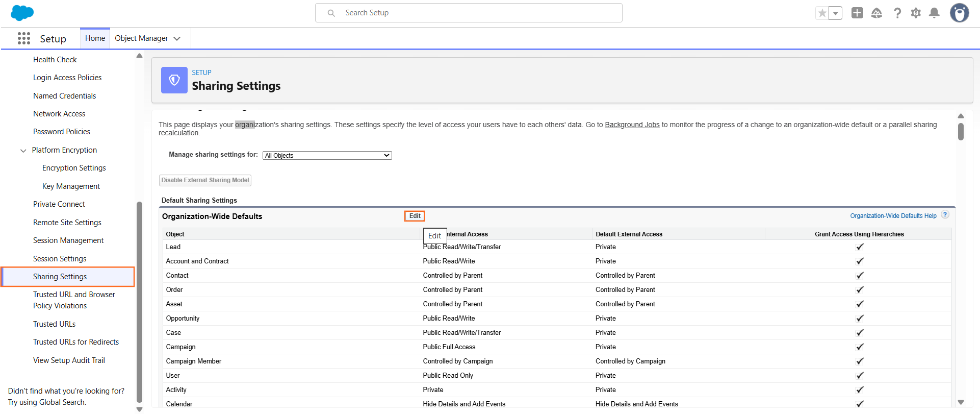Click the Contact hierarchy checkmark

860,275
